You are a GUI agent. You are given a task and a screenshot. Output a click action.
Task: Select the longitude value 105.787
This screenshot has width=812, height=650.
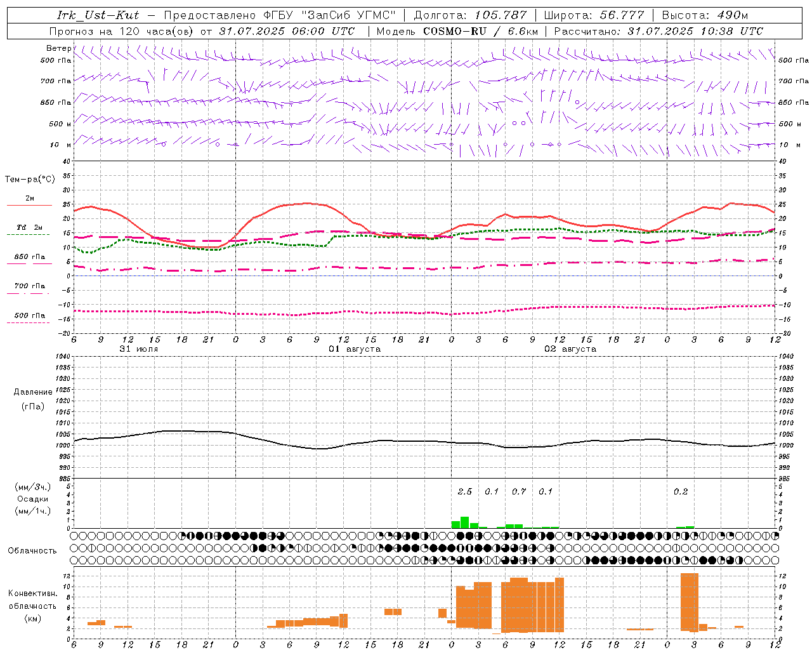(x=501, y=15)
